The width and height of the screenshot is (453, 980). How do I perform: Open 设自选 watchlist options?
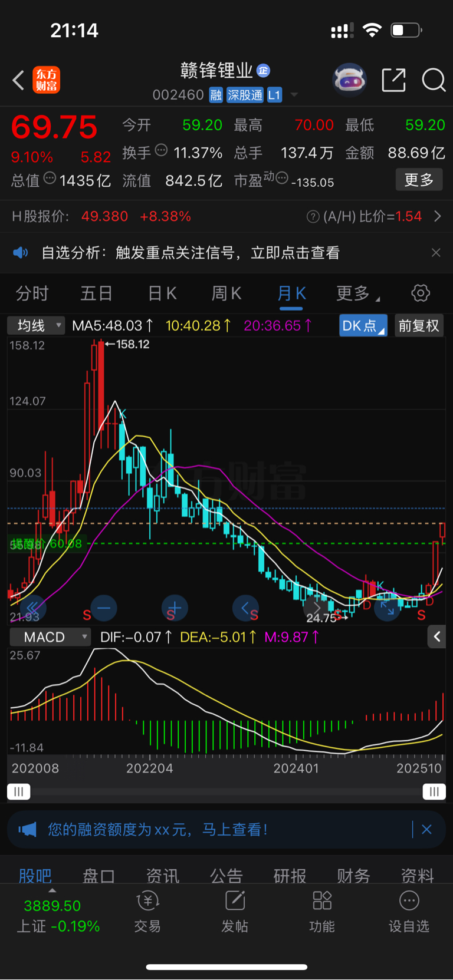[409, 912]
